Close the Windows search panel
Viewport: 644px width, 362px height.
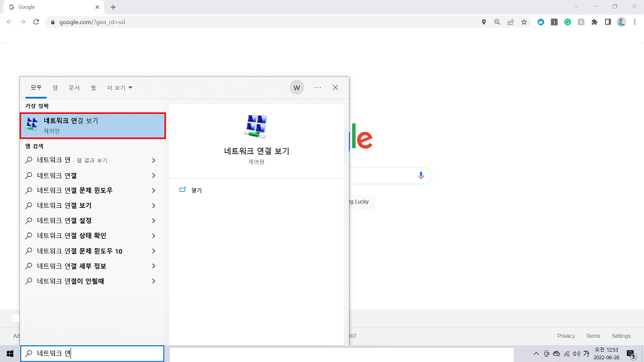click(335, 87)
